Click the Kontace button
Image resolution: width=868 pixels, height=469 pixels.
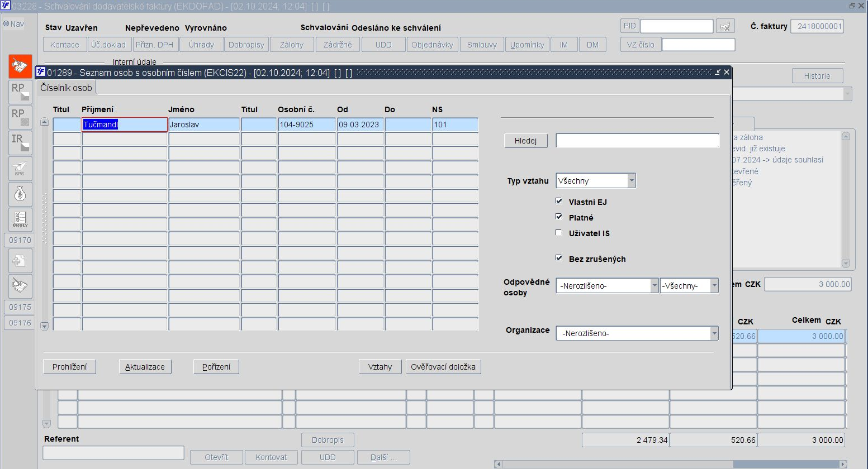[65, 45]
